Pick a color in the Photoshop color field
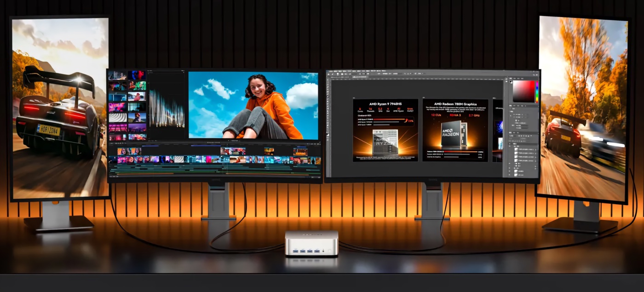644x292 pixels. coord(523,91)
